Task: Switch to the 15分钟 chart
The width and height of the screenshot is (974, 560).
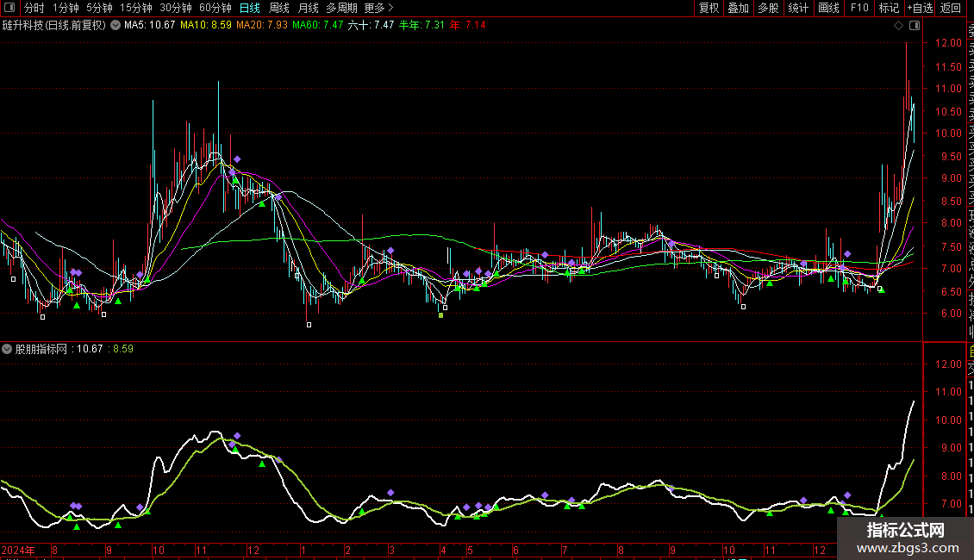Action: pos(135,8)
